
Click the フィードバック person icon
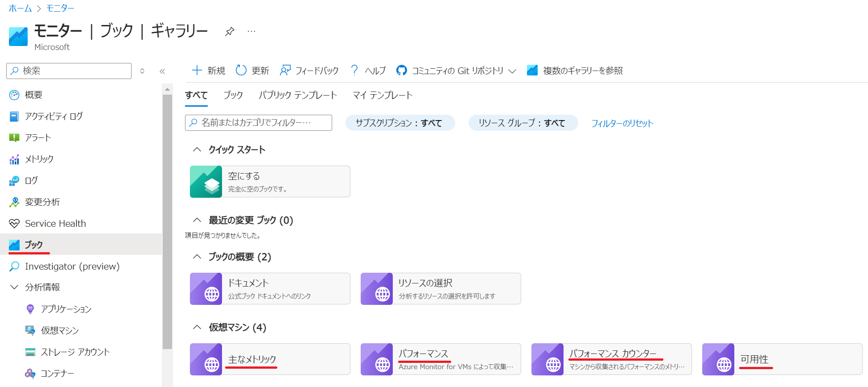point(285,71)
